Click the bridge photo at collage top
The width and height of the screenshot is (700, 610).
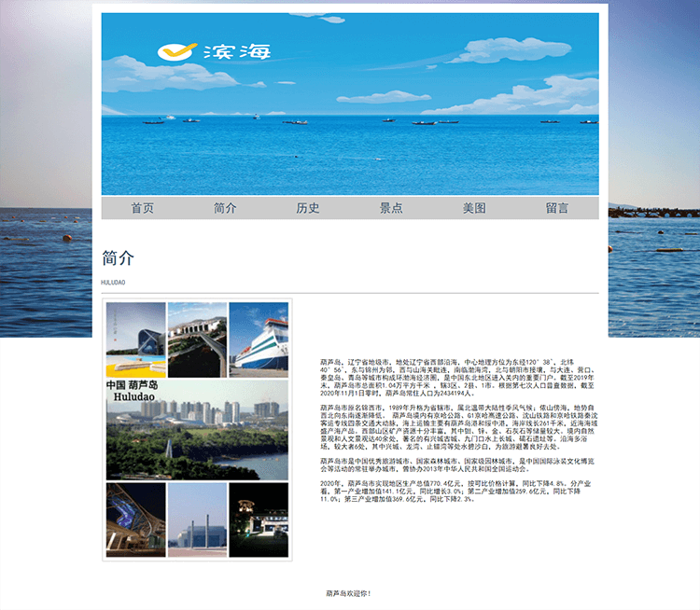(197, 336)
